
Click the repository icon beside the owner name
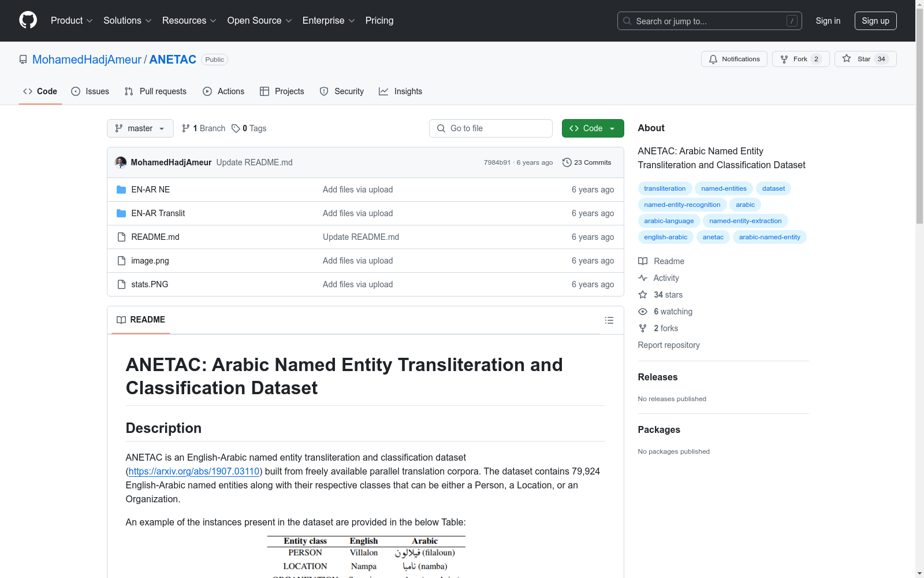click(23, 60)
